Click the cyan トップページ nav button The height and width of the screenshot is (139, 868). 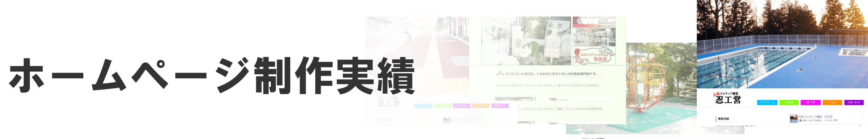click(767, 103)
